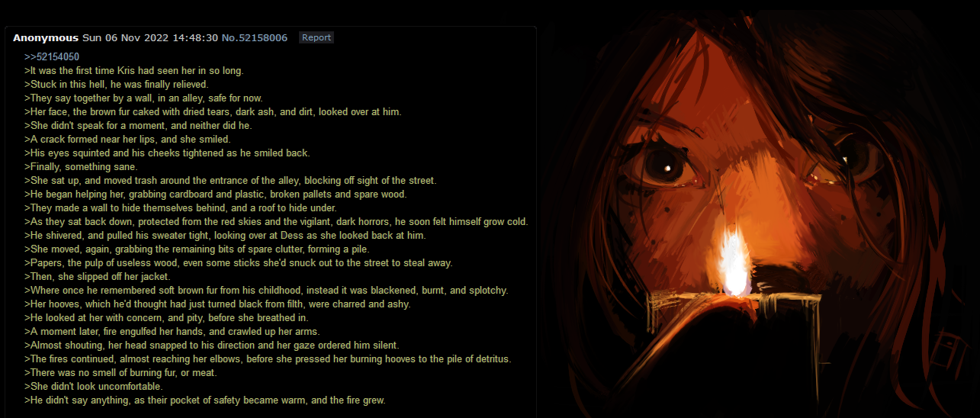The image size is (980, 418).
Task: Click the line about 'no smell of burning fur'
Action: tap(120, 373)
